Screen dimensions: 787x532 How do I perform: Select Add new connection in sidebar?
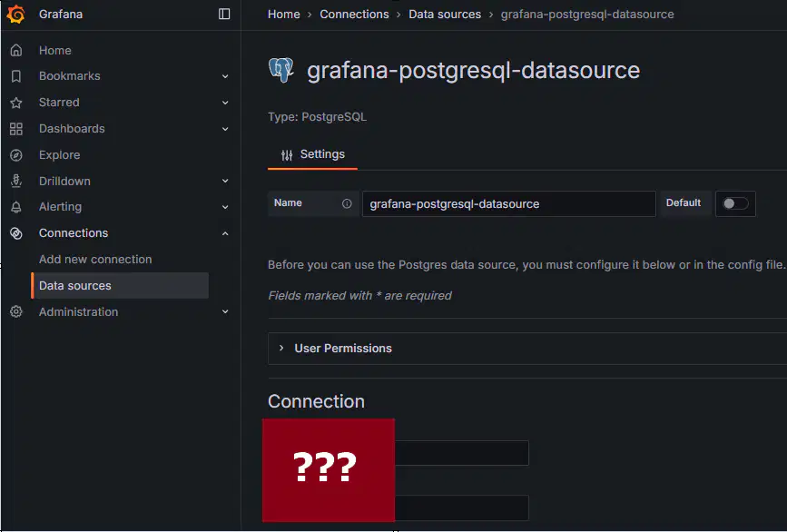click(x=95, y=259)
